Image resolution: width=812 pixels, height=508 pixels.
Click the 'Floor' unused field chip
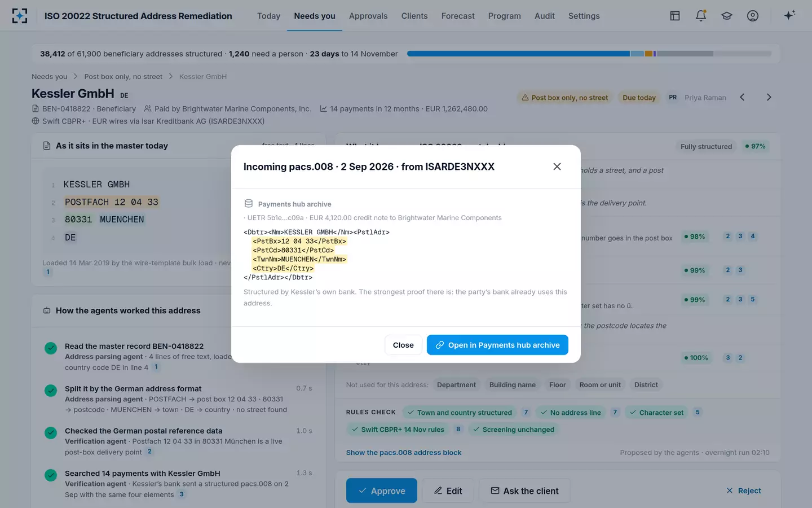558,385
